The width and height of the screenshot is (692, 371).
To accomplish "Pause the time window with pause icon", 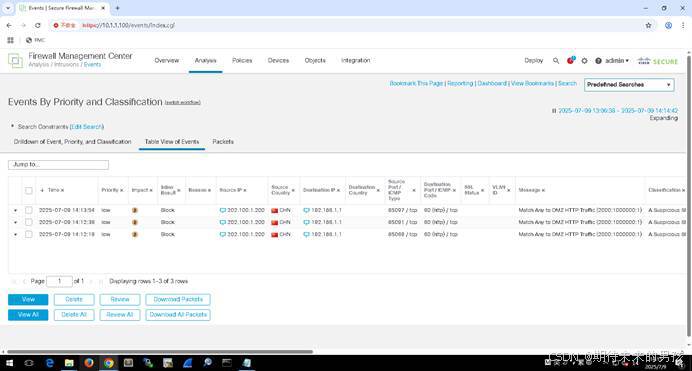I will click(554, 111).
